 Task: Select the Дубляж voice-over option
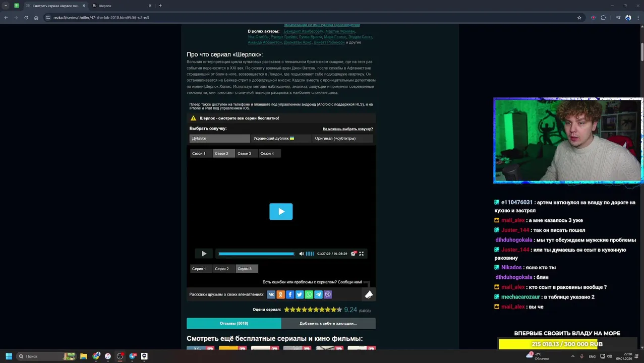click(219, 138)
